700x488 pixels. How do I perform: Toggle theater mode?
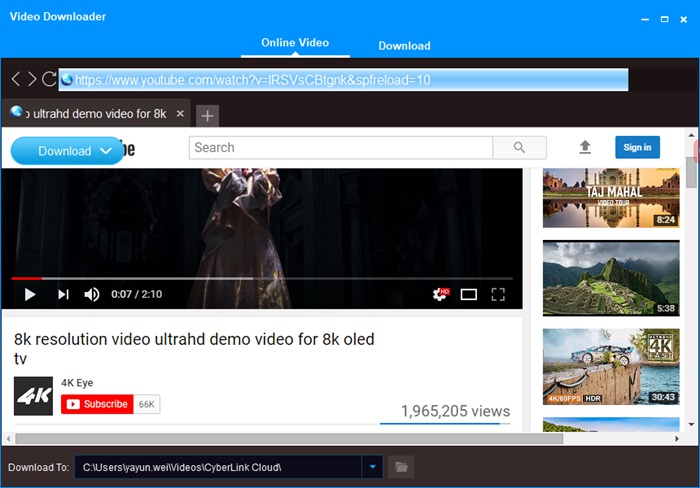469,294
